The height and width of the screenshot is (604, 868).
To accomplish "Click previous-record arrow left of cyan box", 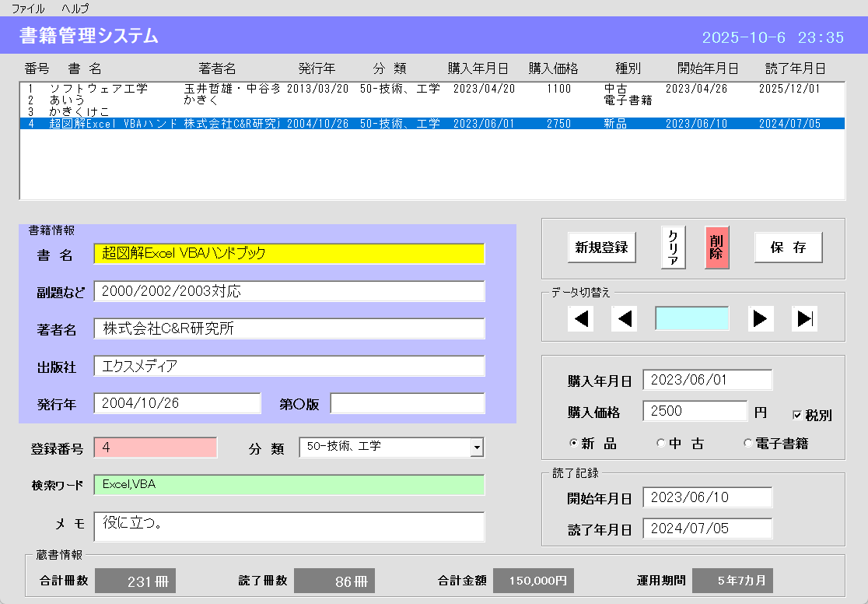I will click(624, 319).
